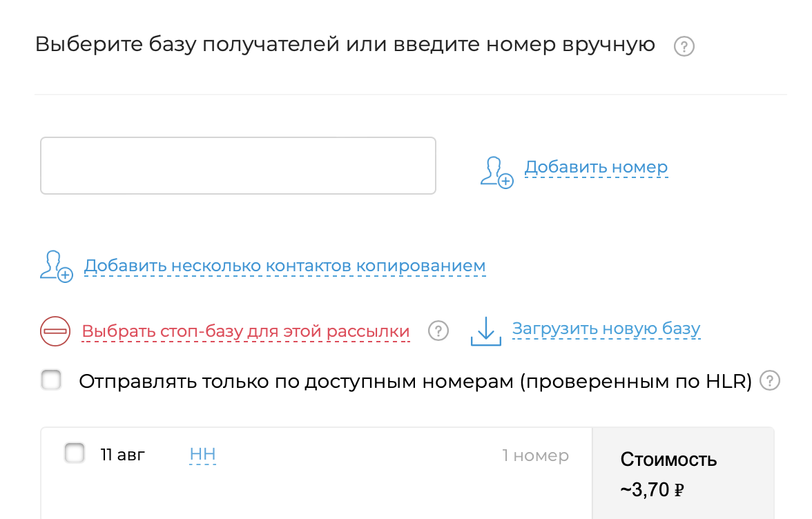
Task: Open the help tooltip for HLR checking
Action: pyautogui.click(x=770, y=381)
